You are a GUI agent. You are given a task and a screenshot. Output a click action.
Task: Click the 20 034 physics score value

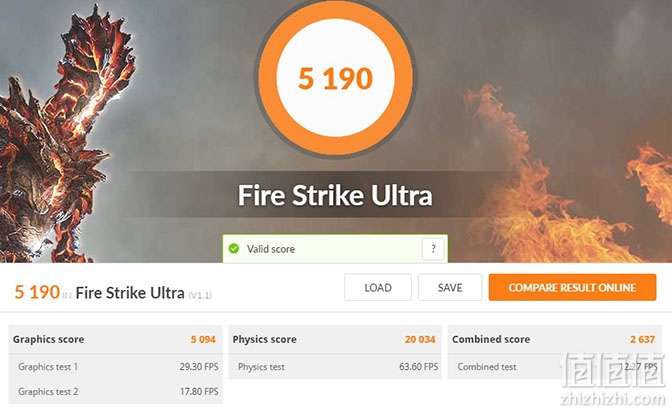(x=420, y=339)
